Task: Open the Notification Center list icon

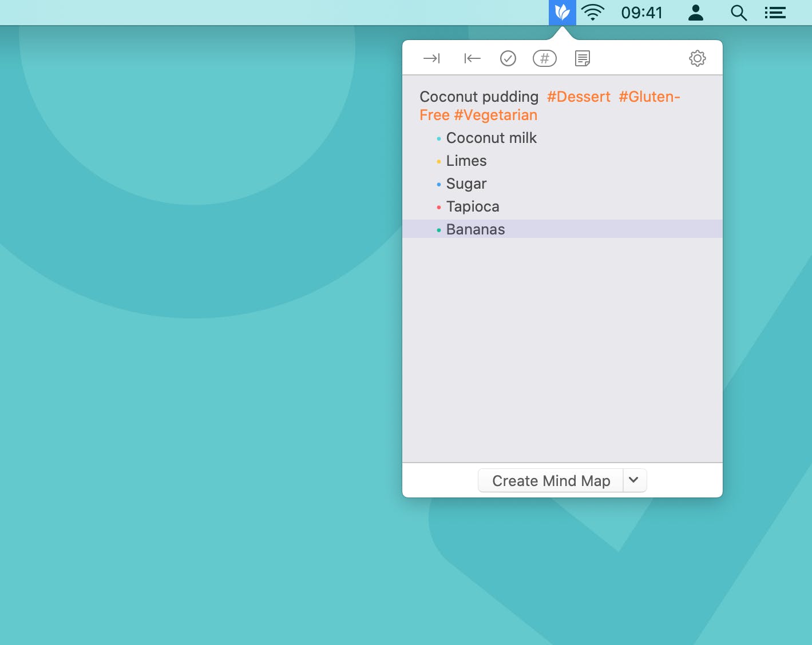Action: pos(775,13)
